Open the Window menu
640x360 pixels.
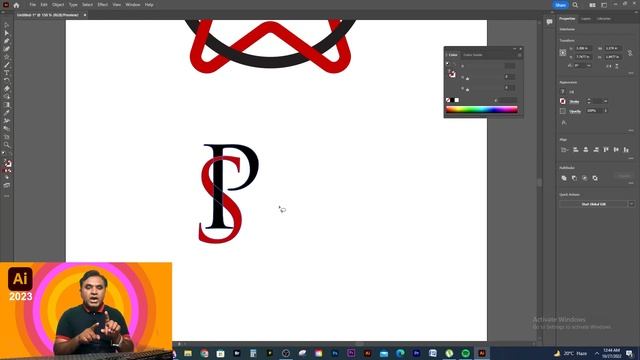[x=133, y=5]
